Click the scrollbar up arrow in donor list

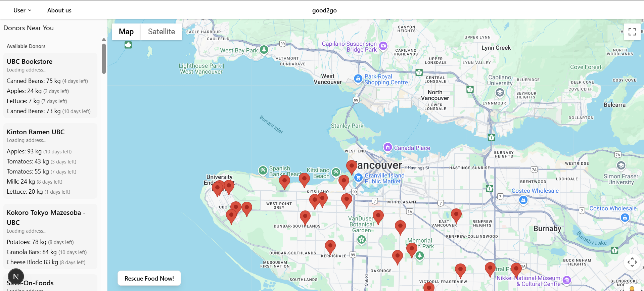(104, 40)
